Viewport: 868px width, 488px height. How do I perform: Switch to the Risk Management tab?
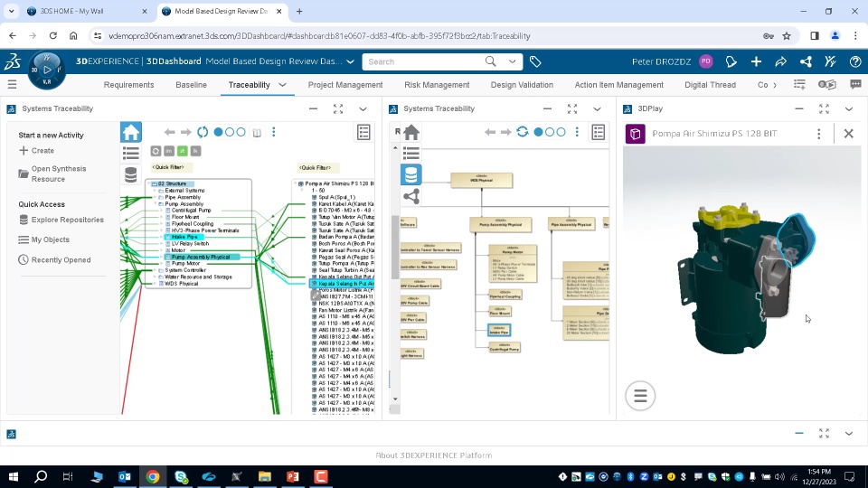437,85
